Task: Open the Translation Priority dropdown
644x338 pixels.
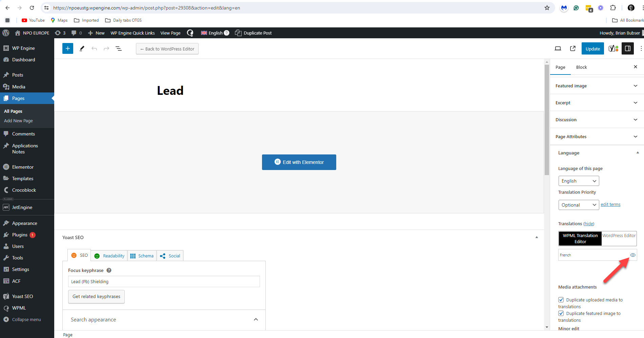Action: 579,205
